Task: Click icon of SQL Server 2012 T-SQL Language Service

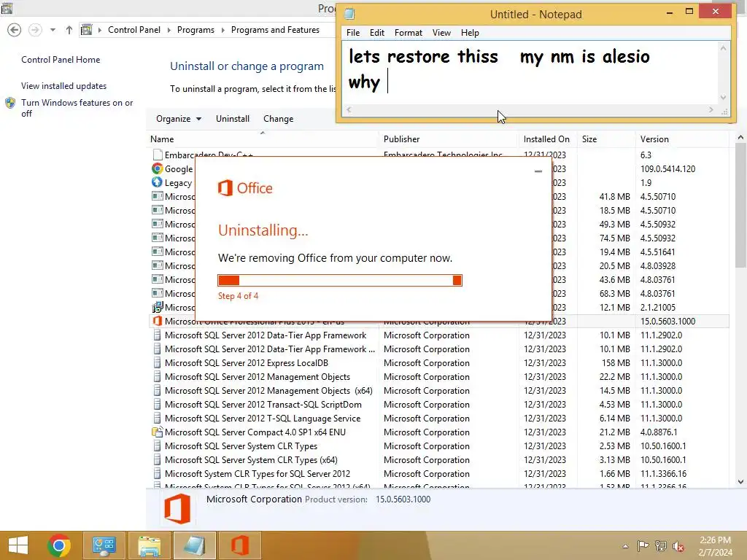Action: point(158,418)
